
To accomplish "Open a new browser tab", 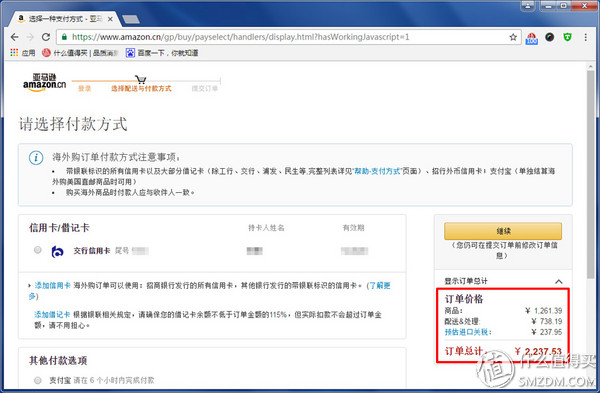I will (131, 19).
